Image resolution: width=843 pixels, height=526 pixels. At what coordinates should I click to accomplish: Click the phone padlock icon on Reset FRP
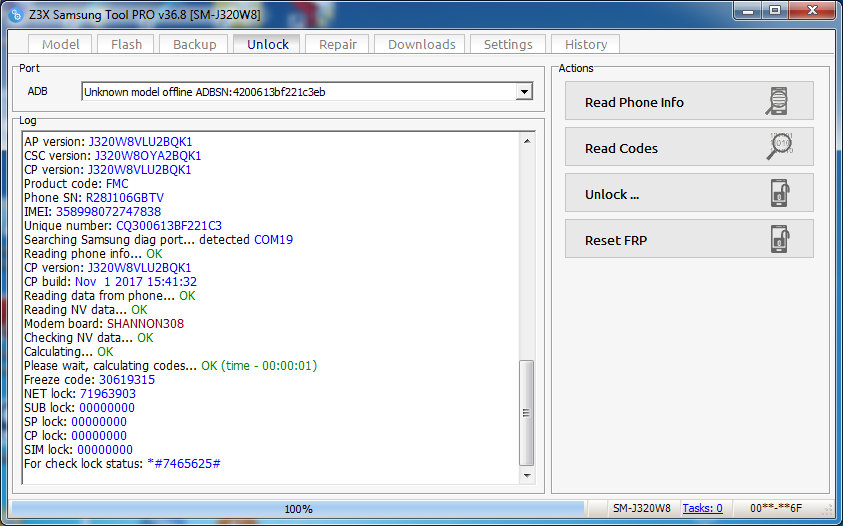[780, 239]
